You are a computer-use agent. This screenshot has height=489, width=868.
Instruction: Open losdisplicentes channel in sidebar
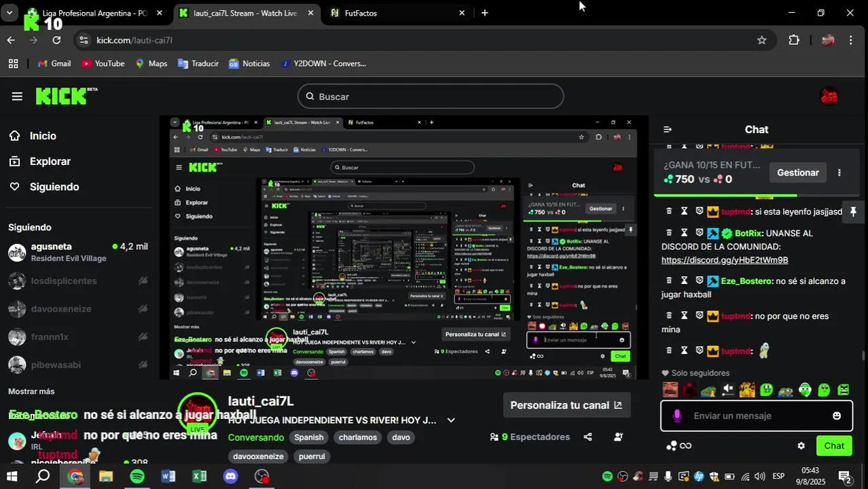point(77,281)
